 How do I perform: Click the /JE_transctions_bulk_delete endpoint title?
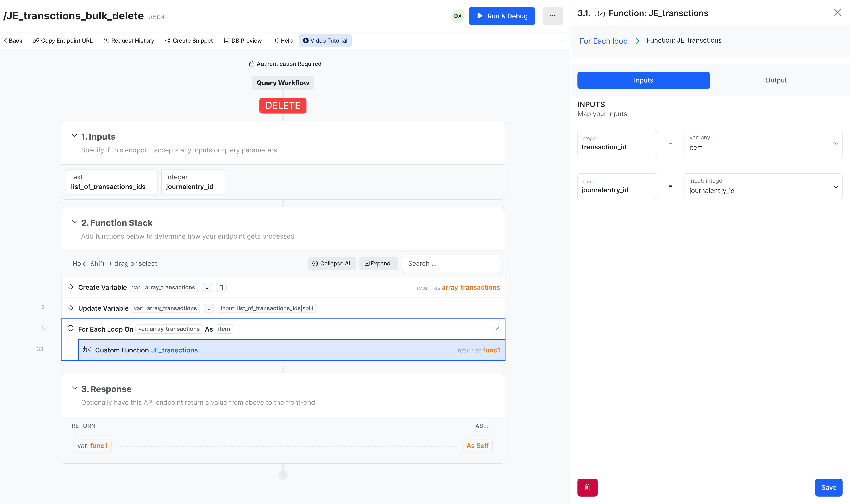click(x=73, y=16)
